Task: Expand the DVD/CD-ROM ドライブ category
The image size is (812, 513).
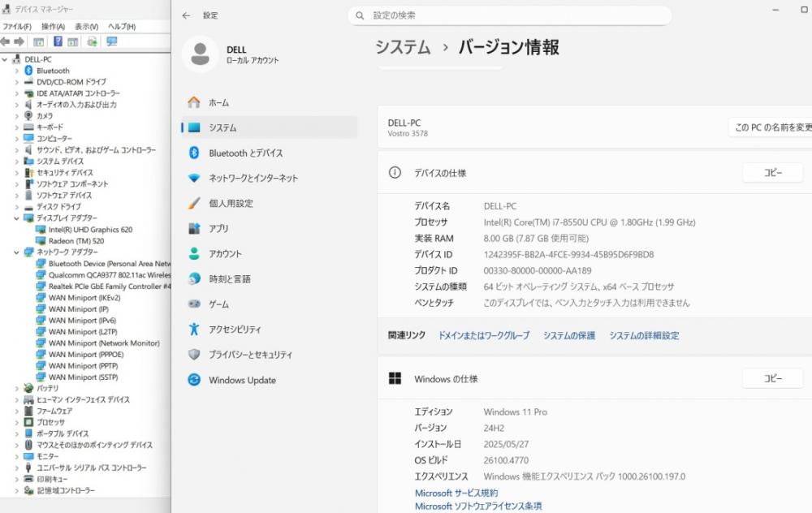Action: tap(16, 82)
